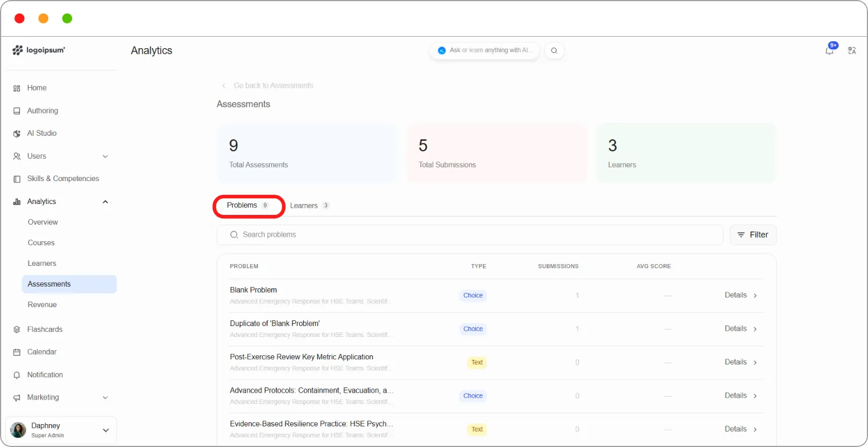Click the Choice tag on Blank Problem row

473,296
